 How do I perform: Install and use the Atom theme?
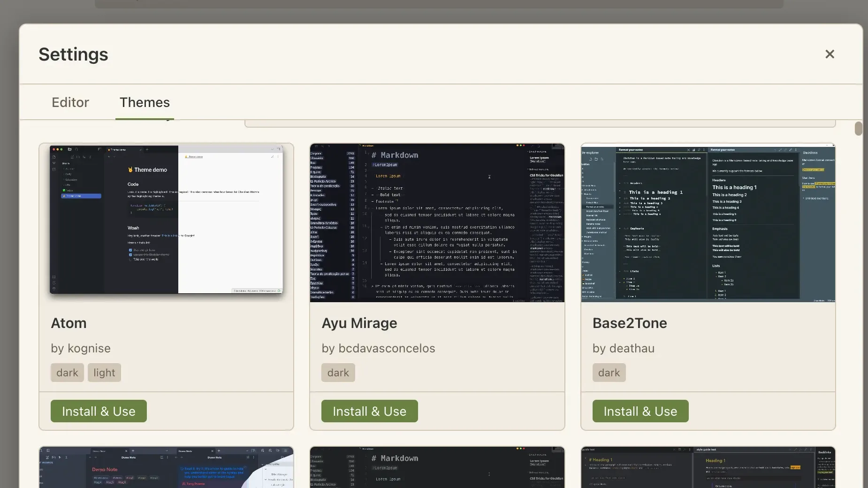pos(99,411)
